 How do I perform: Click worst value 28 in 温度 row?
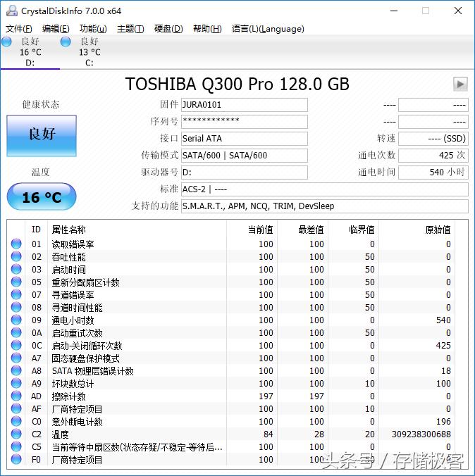[319, 434]
